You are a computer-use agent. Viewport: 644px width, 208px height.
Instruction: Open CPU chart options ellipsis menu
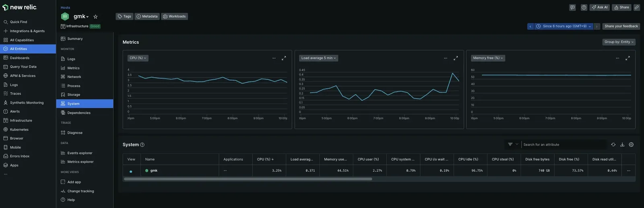[x=274, y=58]
